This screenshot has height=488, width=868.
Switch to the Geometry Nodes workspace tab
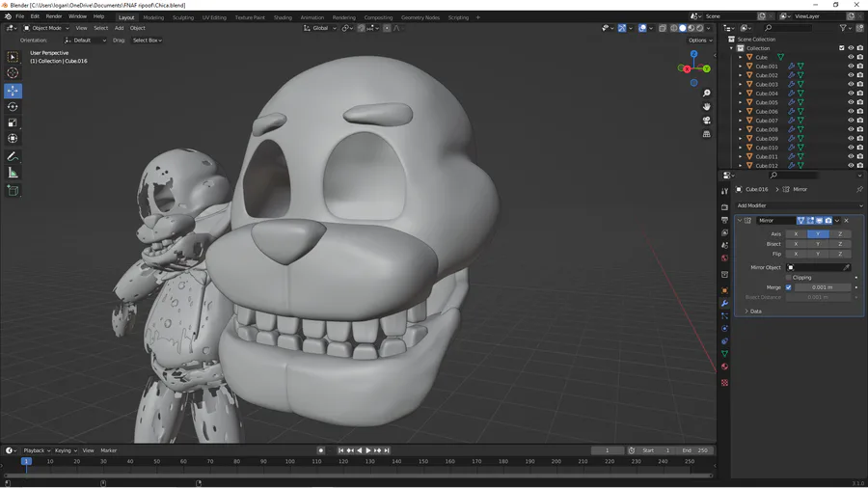420,17
